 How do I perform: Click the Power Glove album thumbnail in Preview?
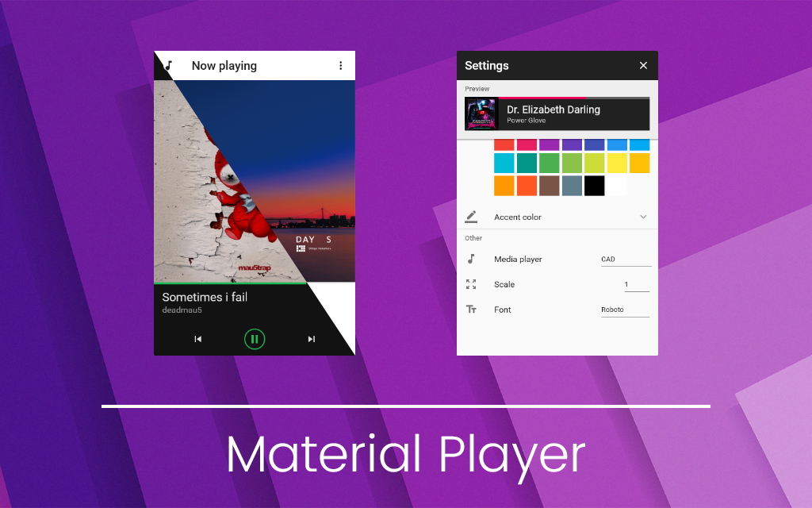(x=481, y=114)
